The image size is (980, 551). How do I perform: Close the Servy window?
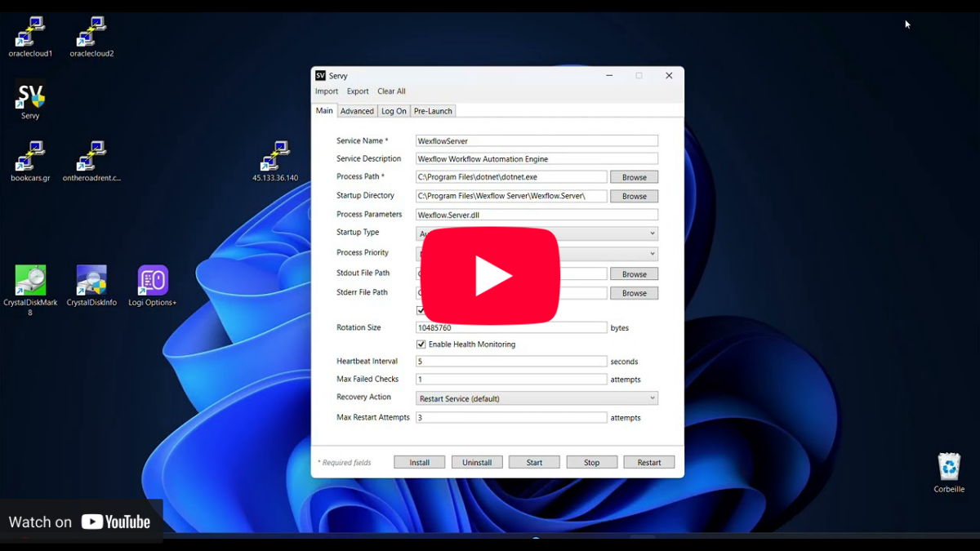click(669, 76)
